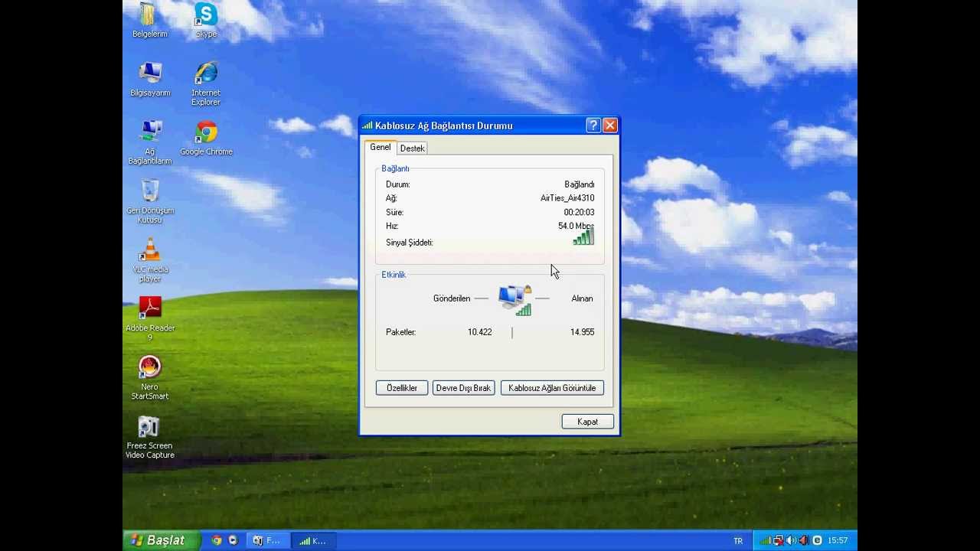Click the help question mark button in dialog title
The image size is (980, 551).
coord(593,126)
